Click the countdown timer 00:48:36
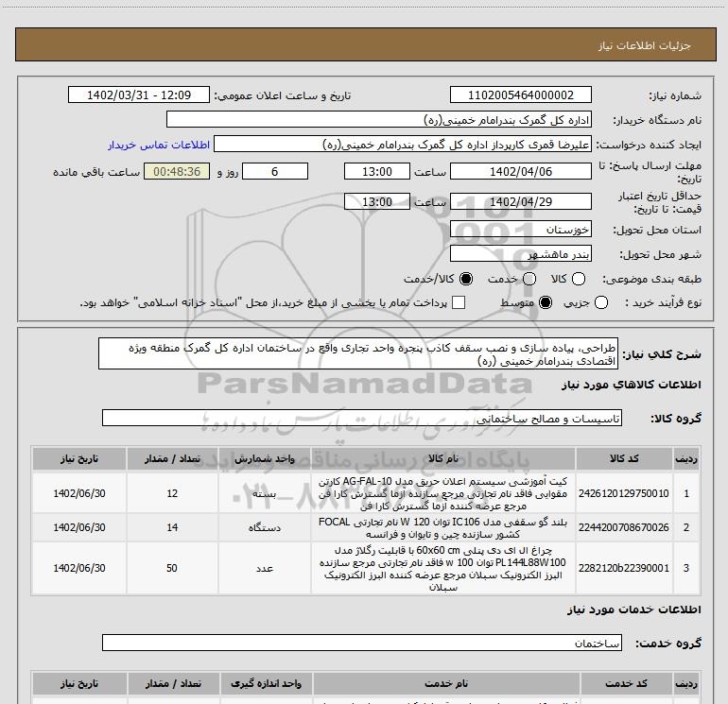This screenshot has height=704, width=728. tap(177, 171)
